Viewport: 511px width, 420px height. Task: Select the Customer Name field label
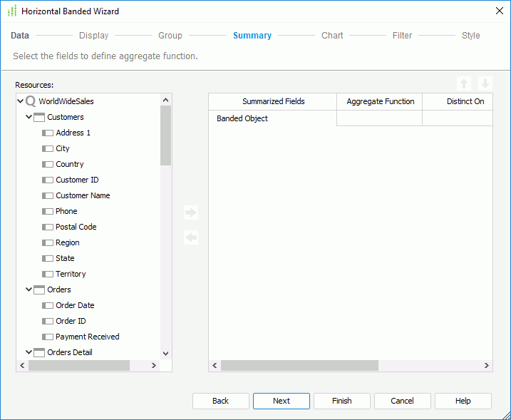pyautogui.click(x=83, y=195)
